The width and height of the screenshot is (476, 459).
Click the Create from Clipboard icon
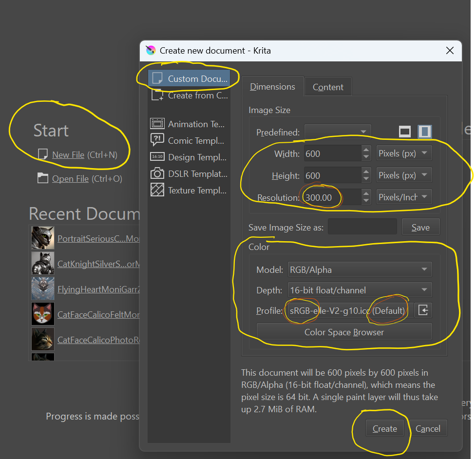coord(157,95)
